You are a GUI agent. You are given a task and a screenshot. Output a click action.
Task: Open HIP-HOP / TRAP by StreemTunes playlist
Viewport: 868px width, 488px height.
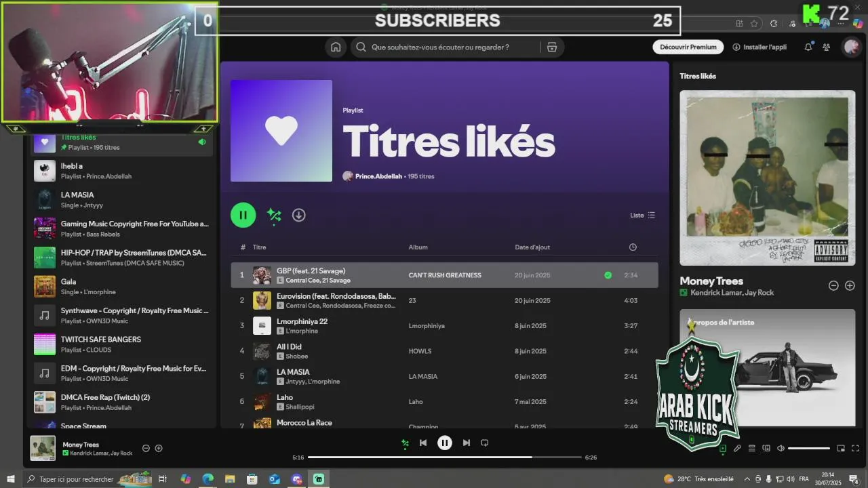[122, 258]
